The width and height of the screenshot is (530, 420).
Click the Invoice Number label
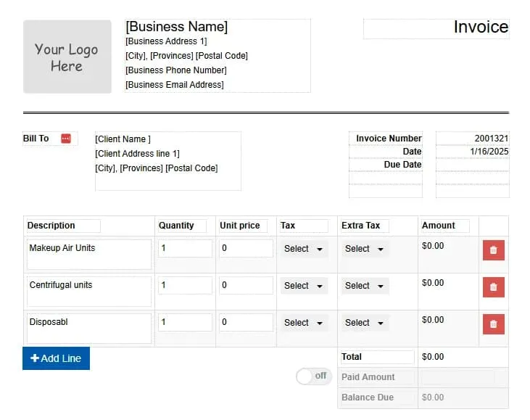pyautogui.click(x=389, y=139)
